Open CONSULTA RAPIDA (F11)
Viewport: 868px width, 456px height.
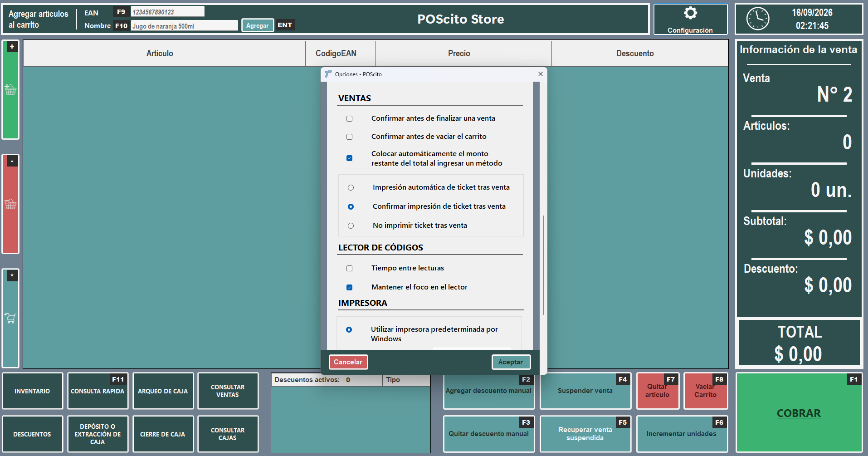(x=98, y=391)
